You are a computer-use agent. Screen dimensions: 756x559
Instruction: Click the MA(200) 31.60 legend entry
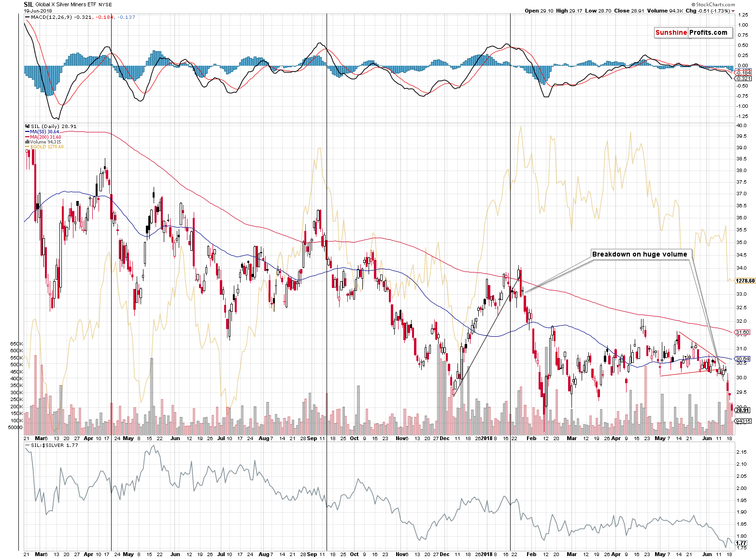(43, 137)
